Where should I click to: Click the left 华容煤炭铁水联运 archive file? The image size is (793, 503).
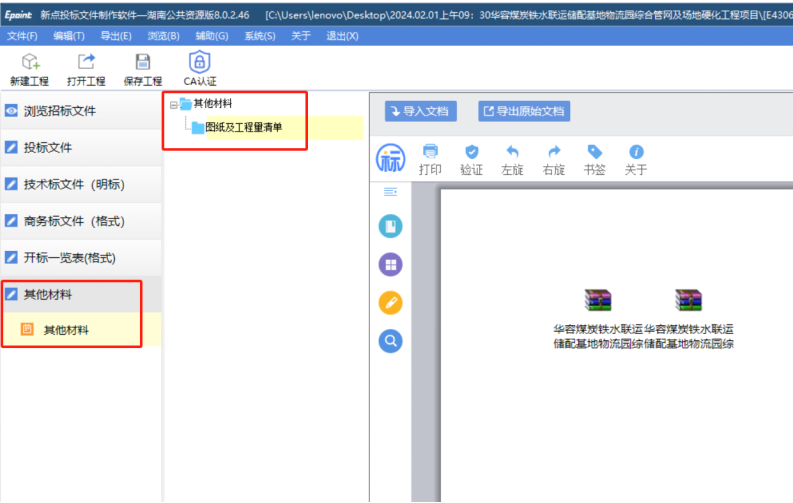598,319
